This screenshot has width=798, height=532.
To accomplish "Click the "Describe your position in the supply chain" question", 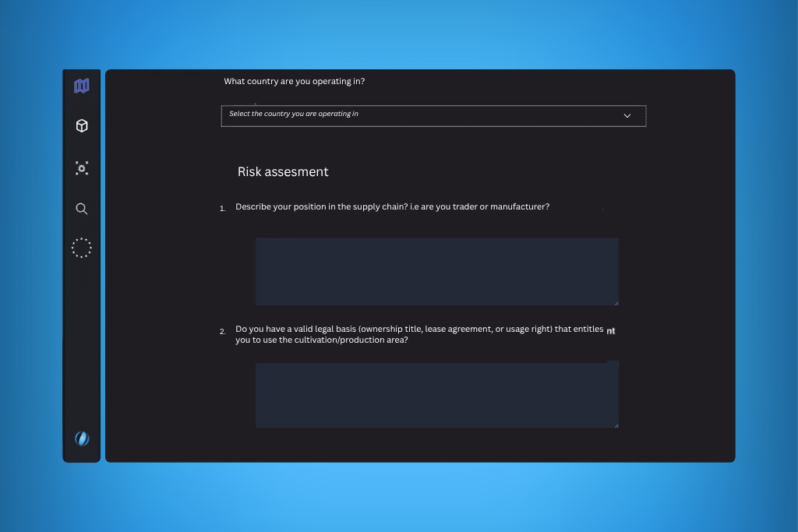I will (392, 207).
